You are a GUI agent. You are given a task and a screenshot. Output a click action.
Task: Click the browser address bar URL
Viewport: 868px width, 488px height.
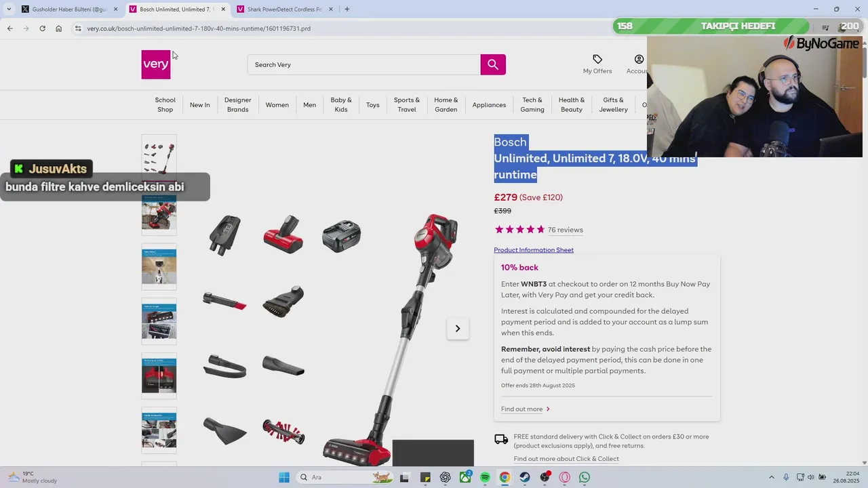(x=199, y=28)
